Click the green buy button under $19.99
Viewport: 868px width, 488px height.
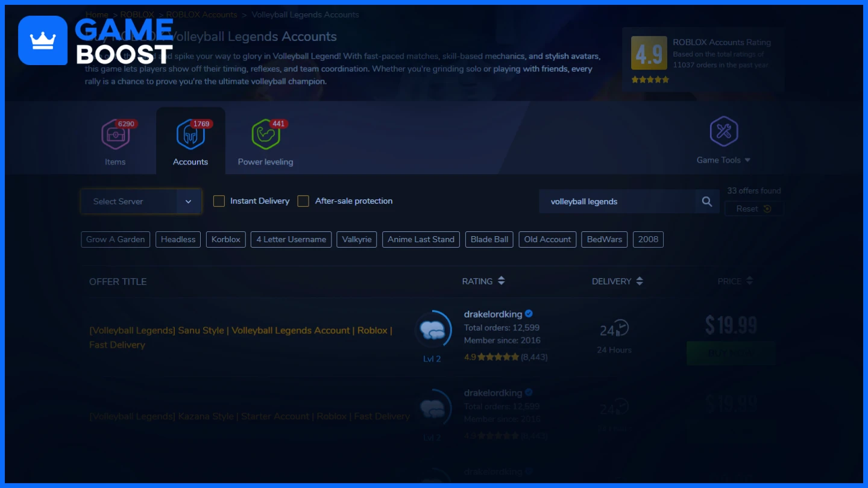click(731, 353)
